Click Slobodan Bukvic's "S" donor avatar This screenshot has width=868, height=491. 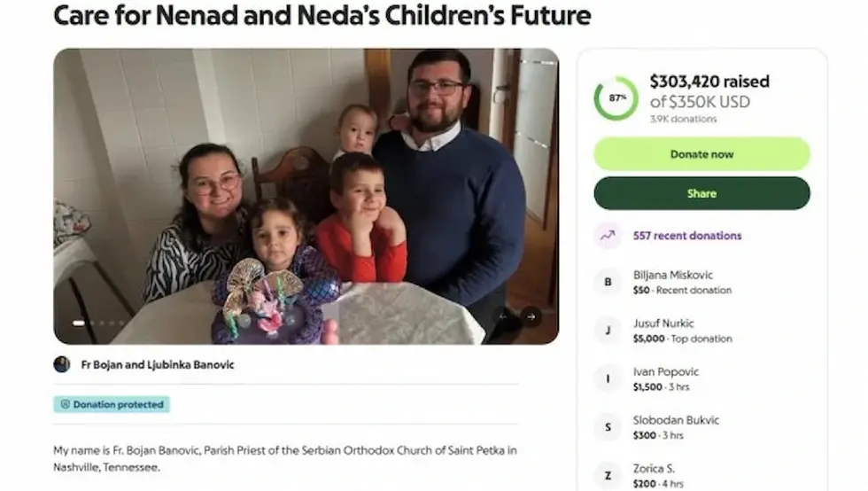pos(607,427)
